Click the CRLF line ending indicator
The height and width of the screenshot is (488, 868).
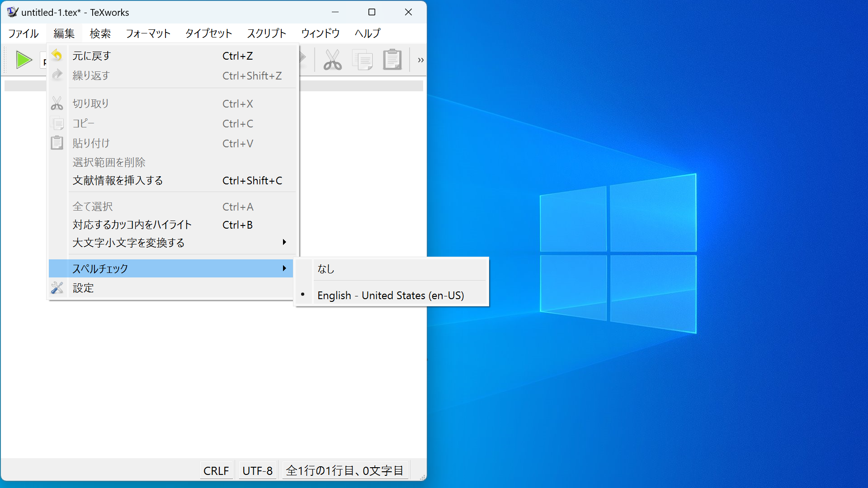216,470
